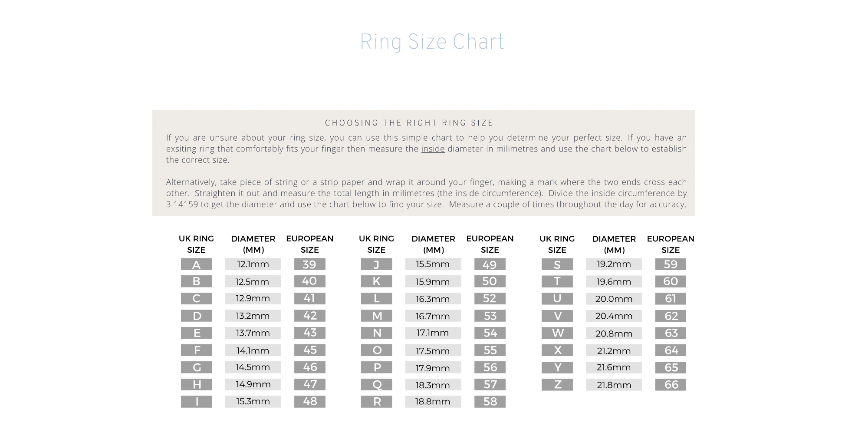Image resolution: width=868 pixels, height=439 pixels.
Task: Click European size 39 box
Action: 309,264
